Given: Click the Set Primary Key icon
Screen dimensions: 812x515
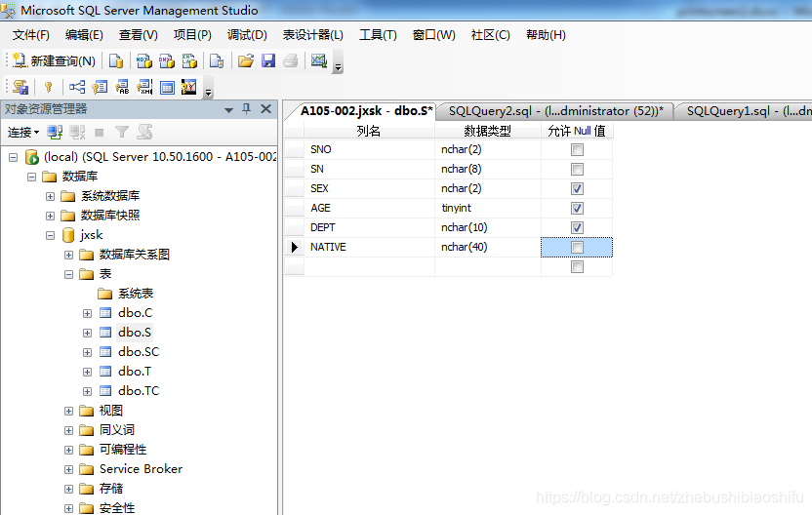Looking at the screenshot, I should pos(48,87).
